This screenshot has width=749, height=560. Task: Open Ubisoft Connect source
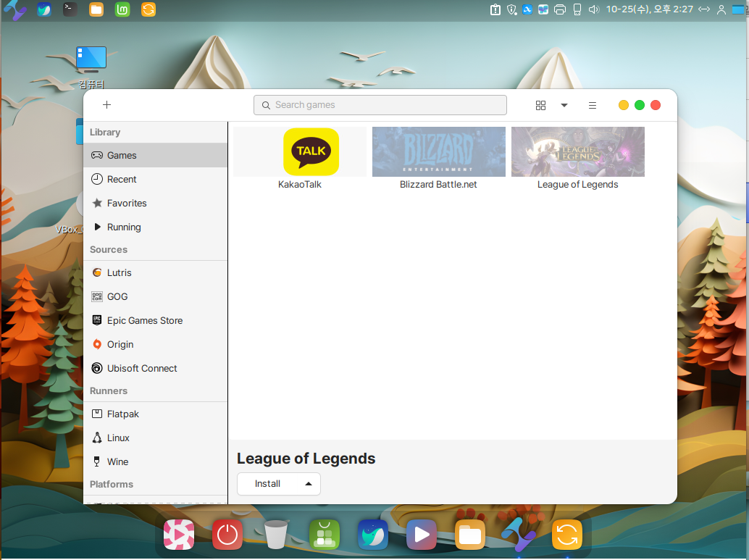pos(141,368)
